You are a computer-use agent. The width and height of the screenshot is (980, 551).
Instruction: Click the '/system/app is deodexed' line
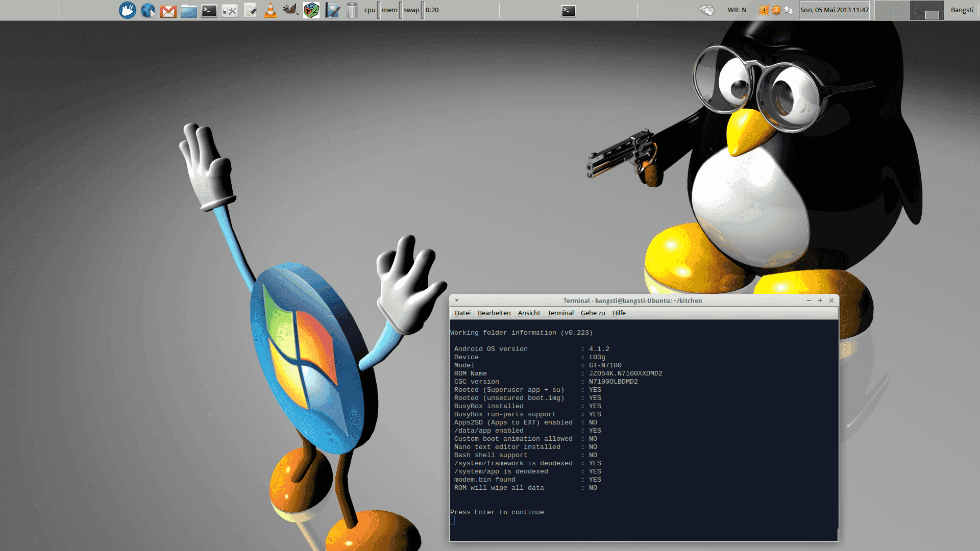pyautogui.click(x=528, y=471)
